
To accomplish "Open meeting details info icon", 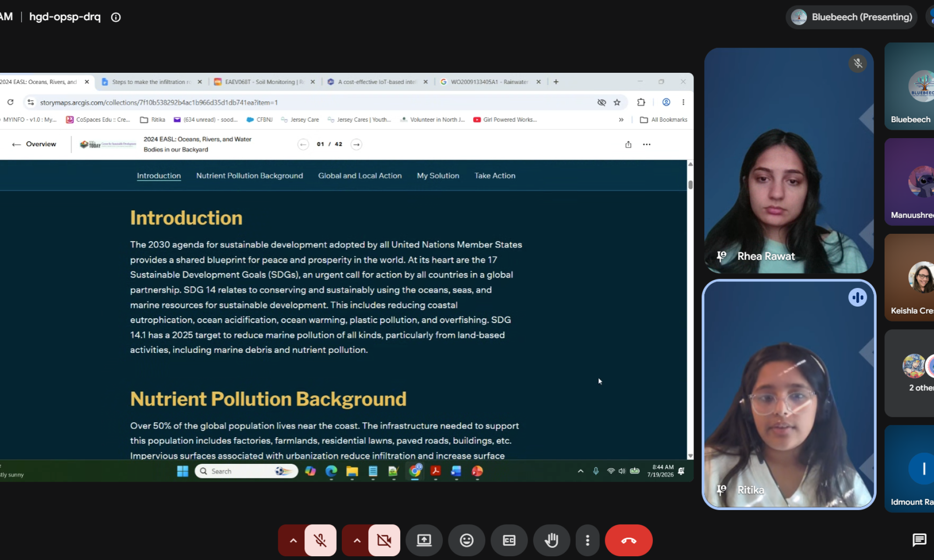I will (x=116, y=17).
